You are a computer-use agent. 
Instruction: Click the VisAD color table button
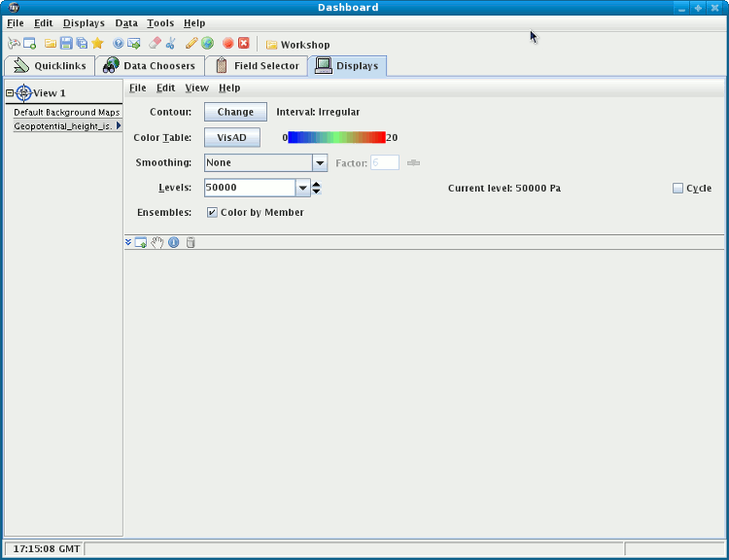pos(231,138)
